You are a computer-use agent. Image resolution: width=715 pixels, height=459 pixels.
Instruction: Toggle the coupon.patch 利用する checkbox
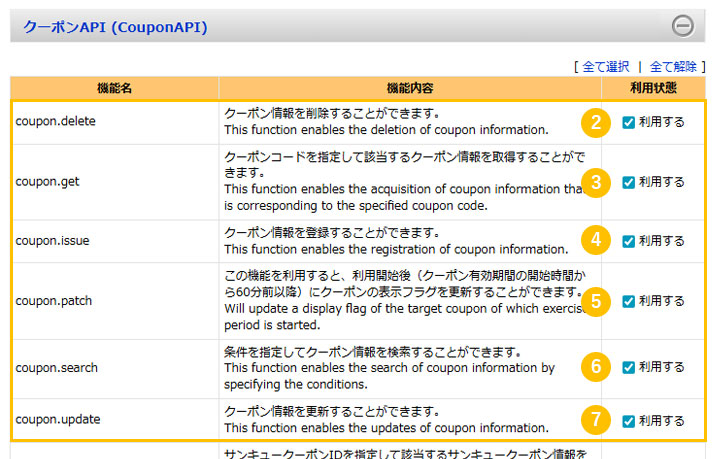pos(628,301)
